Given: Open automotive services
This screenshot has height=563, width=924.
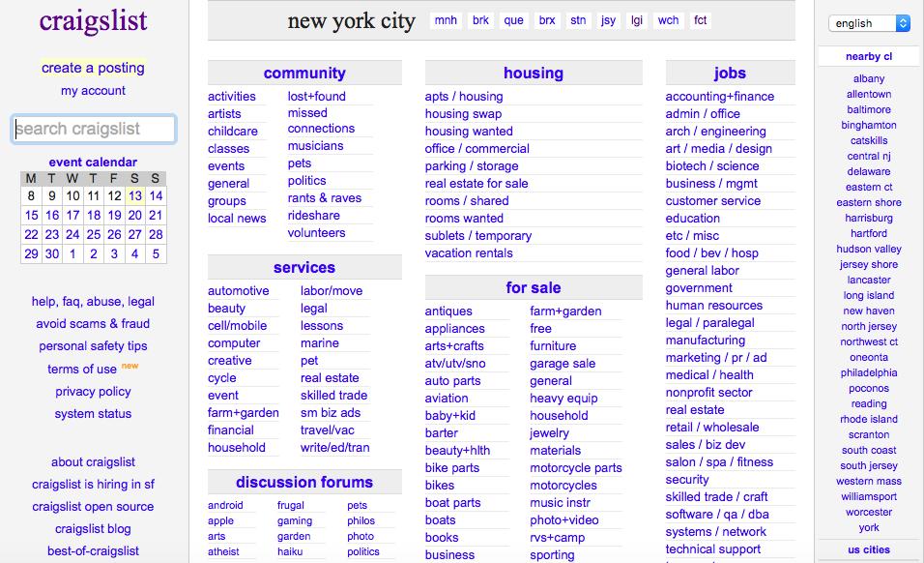Looking at the screenshot, I should coord(238,290).
